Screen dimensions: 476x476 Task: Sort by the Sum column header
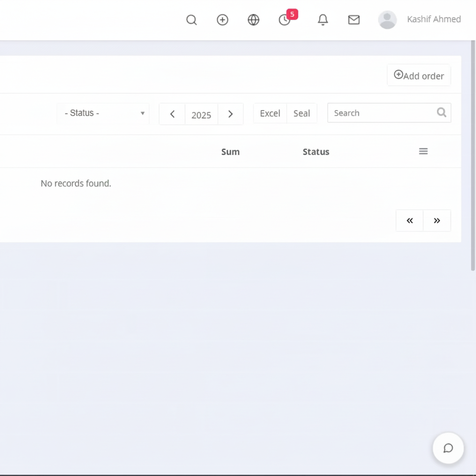[230, 152]
